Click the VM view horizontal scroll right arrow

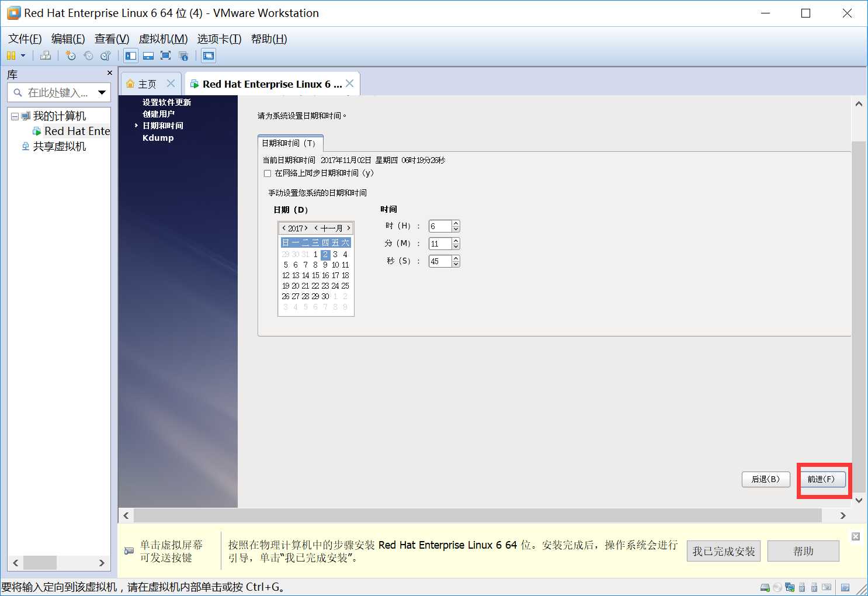pyautogui.click(x=843, y=515)
